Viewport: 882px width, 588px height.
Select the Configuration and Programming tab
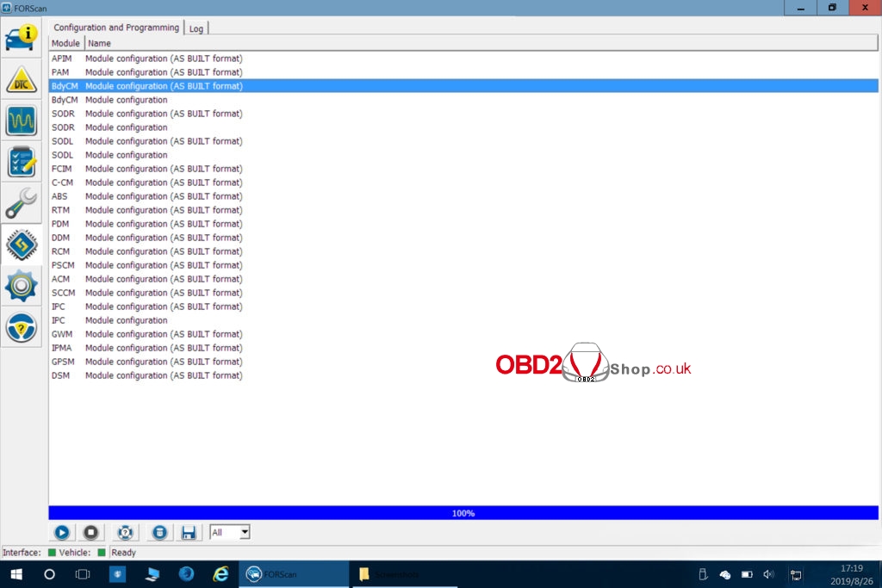(x=116, y=28)
